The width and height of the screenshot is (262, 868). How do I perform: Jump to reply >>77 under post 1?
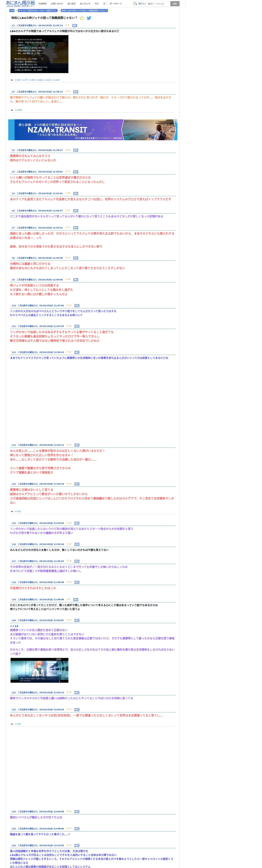[x=25, y=80]
